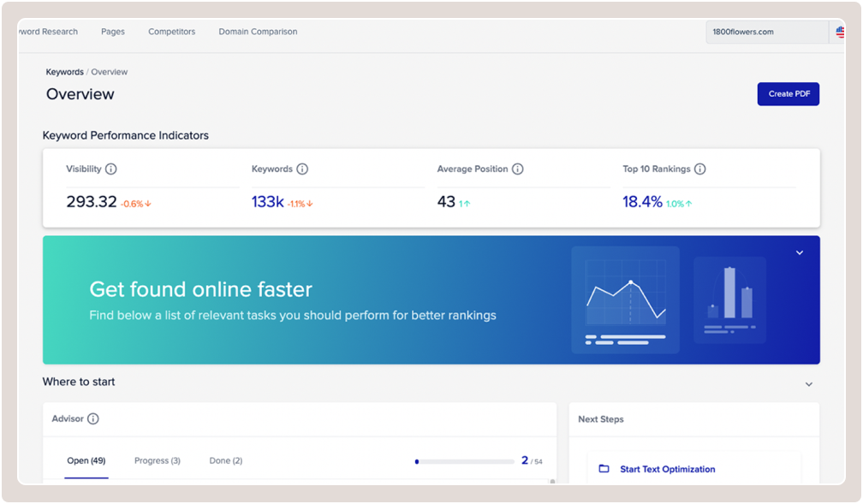Image resolution: width=863 pixels, height=504 pixels.
Task: Click the Top 10 Rankings info icon
Action: pyautogui.click(x=699, y=169)
